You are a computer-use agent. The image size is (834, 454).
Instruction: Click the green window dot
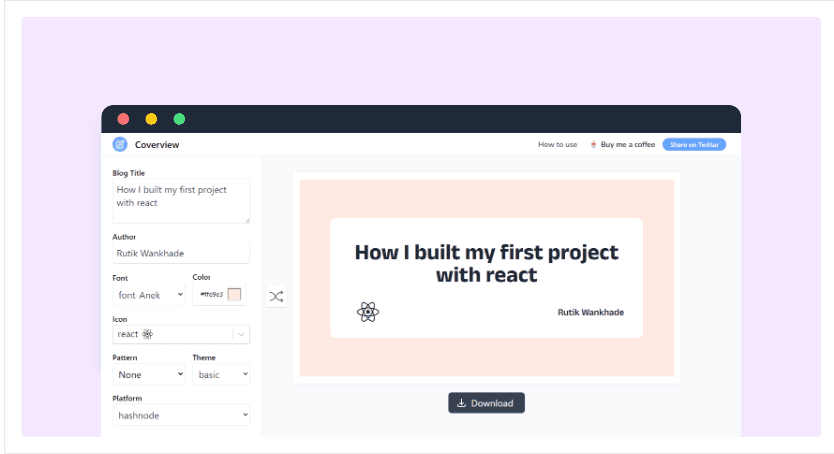tap(179, 119)
